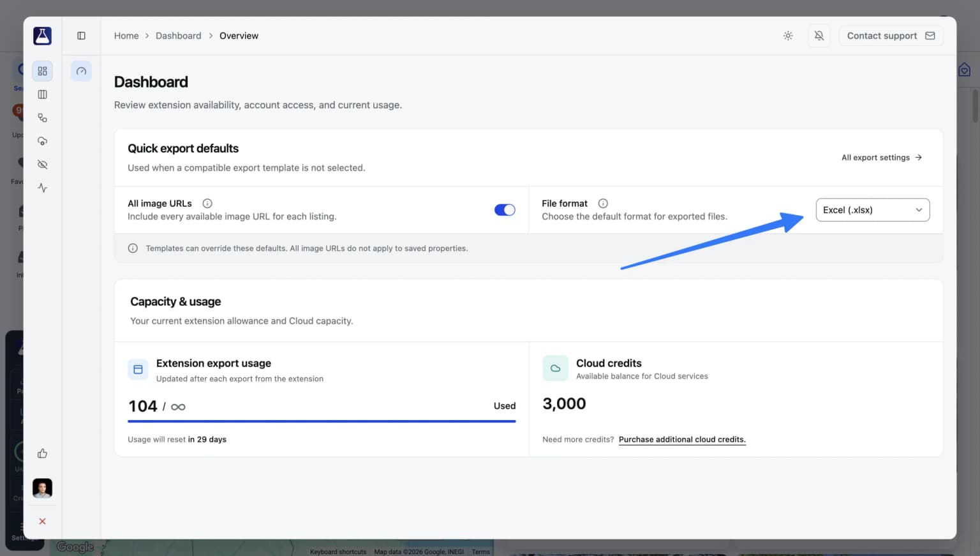The height and width of the screenshot is (556, 980).
Task: Click the extension export usage progress bar
Action: [x=322, y=421]
